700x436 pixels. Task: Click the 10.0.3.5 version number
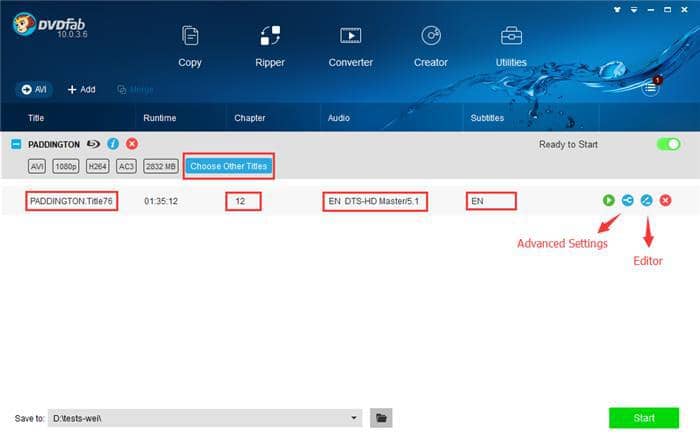pos(72,34)
